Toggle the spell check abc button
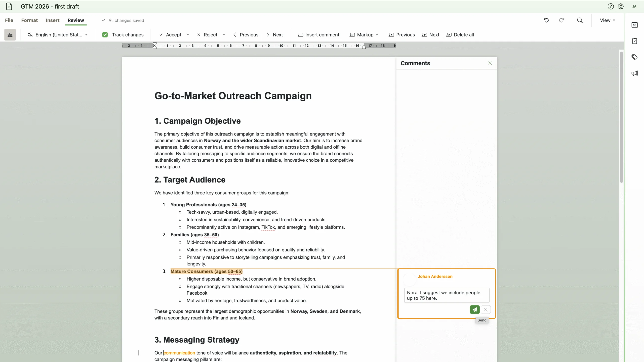Image resolution: width=644 pixels, height=362 pixels. pyautogui.click(x=10, y=35)
